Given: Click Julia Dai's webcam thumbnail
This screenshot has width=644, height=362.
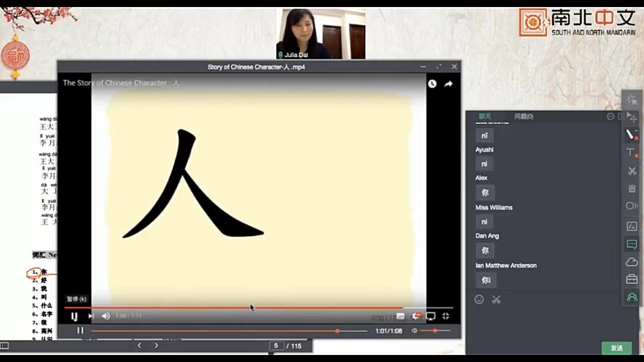Looking at the screenshot, I should 321,34.
